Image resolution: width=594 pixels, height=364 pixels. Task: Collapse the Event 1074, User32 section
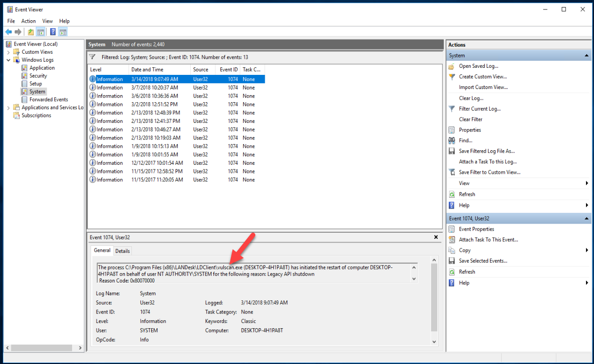click(587, 218)
